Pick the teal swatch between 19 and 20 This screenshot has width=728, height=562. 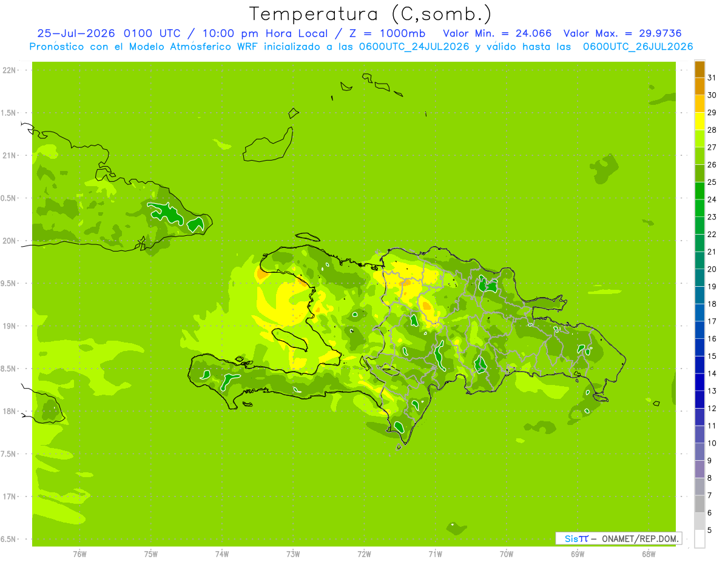[x=699, y=278]
